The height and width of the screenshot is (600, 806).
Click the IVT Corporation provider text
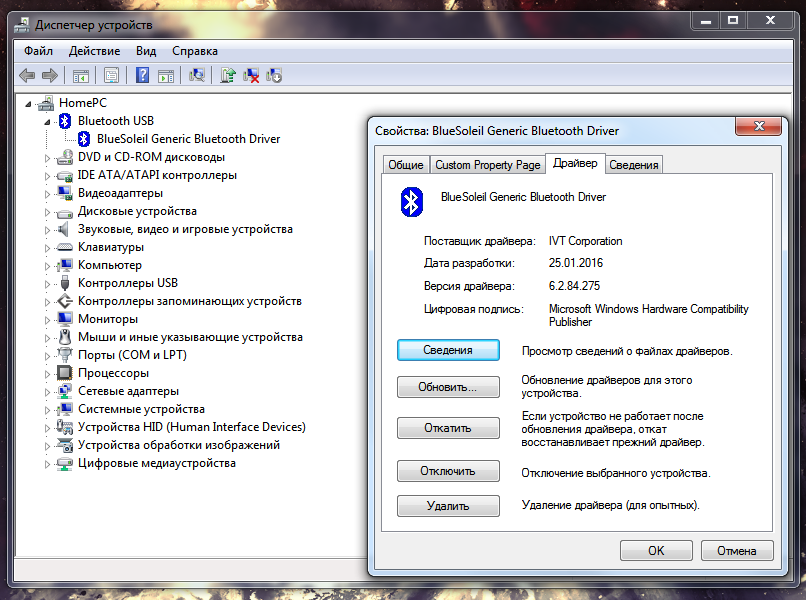585,241
